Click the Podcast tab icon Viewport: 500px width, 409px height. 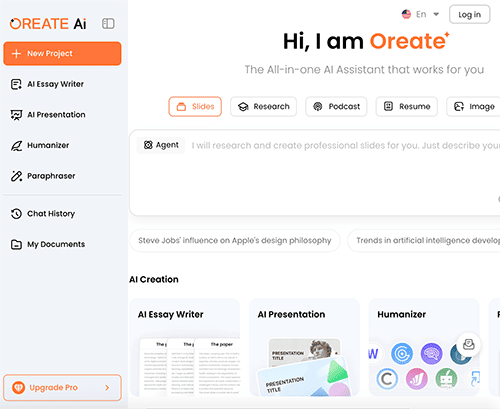318,107
